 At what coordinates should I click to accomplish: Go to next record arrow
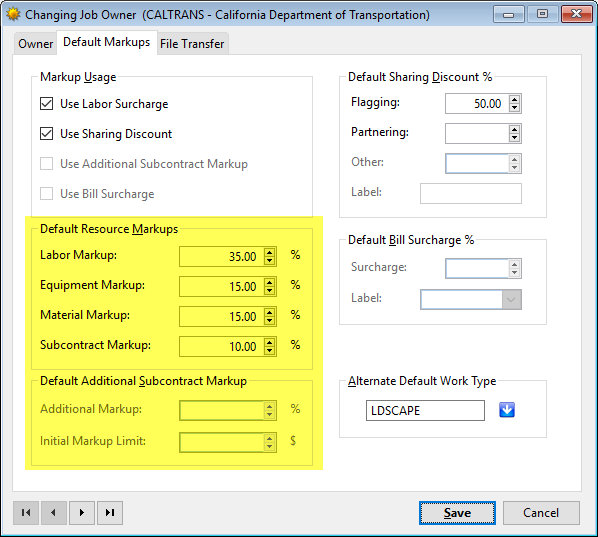tap(82, 513)
